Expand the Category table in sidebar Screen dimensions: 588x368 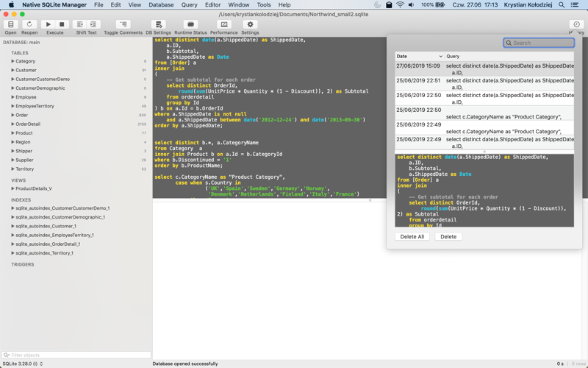click(12, 61)
